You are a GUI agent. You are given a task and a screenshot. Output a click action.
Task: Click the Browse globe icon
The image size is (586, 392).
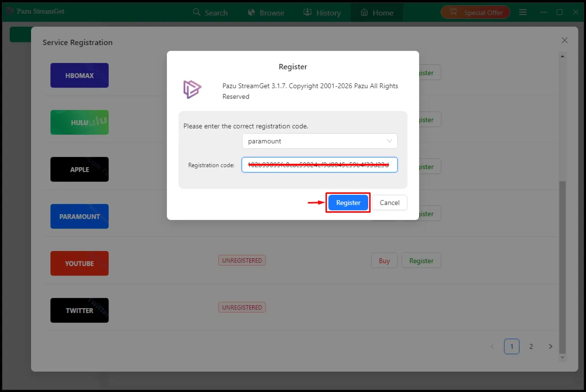[251, 12]
